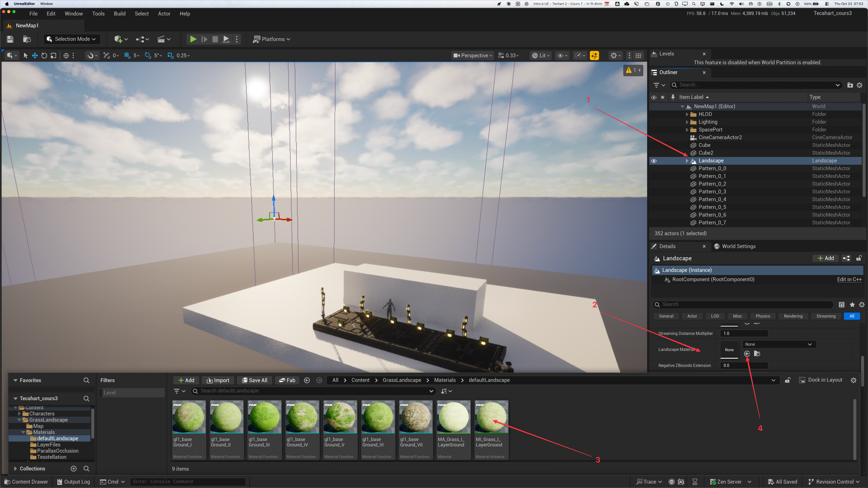Switch the world/local coordinate system globe icon

point(66,56)
